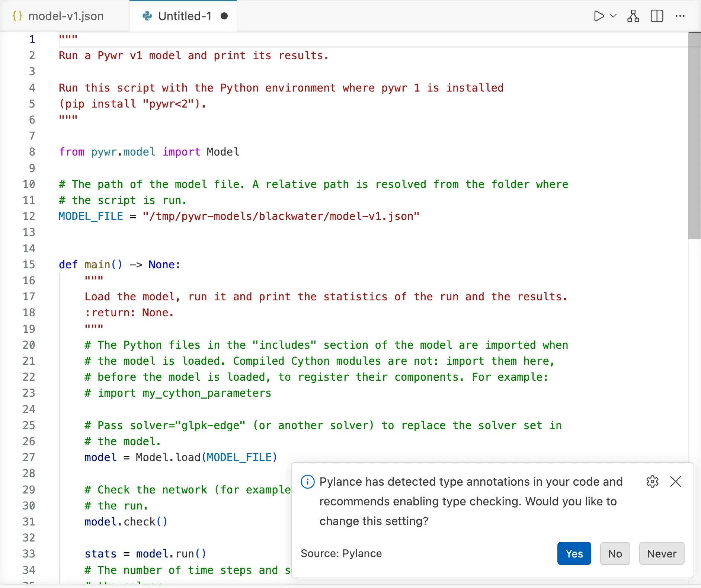This screenshot has width=701, height=588.
Task: Dismiss the Pylance notification with X
Action: [676, 482]
